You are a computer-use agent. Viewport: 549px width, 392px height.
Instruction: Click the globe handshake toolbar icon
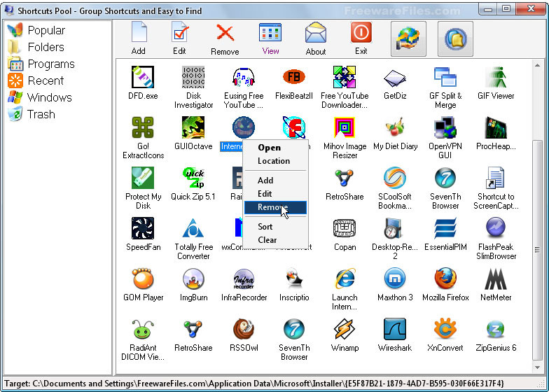pos(408,39)
